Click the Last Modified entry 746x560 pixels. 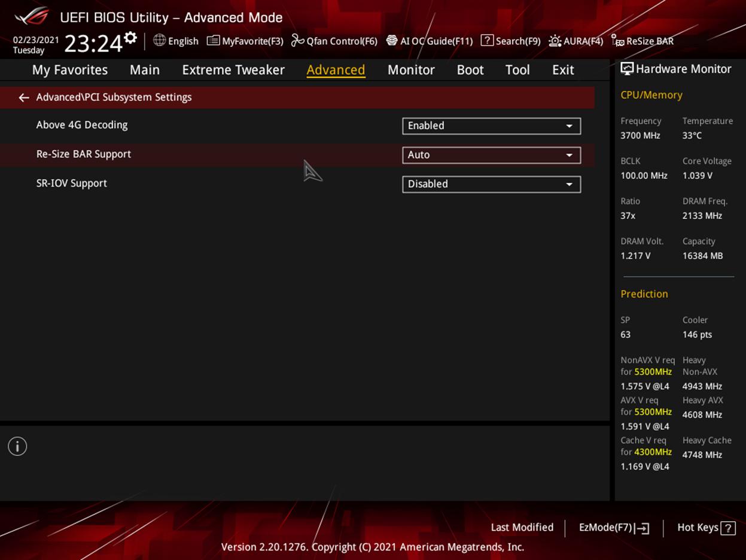click(x=522, y=527)
